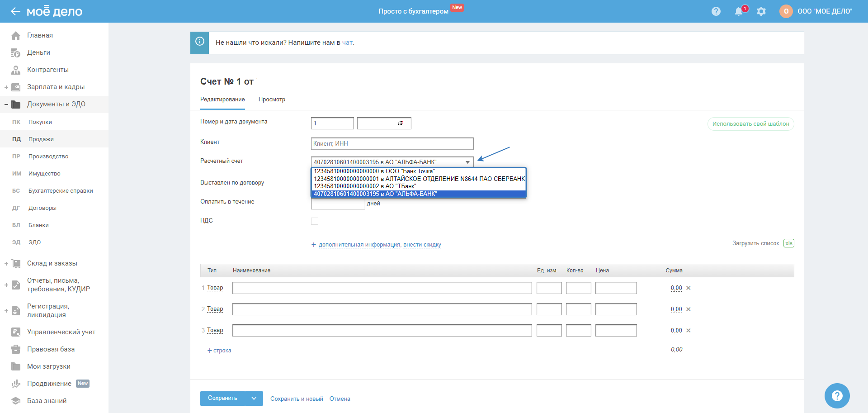Click the Отмена link
This screenshot has height=413, width=868.
(340, 399)
